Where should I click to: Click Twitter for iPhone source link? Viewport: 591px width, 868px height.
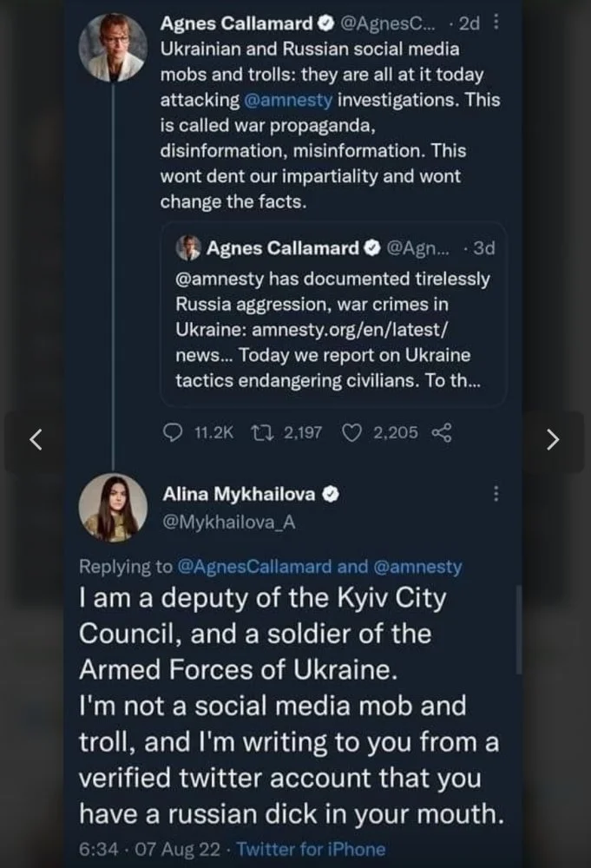pyautogui.click(x=311, y=849)
